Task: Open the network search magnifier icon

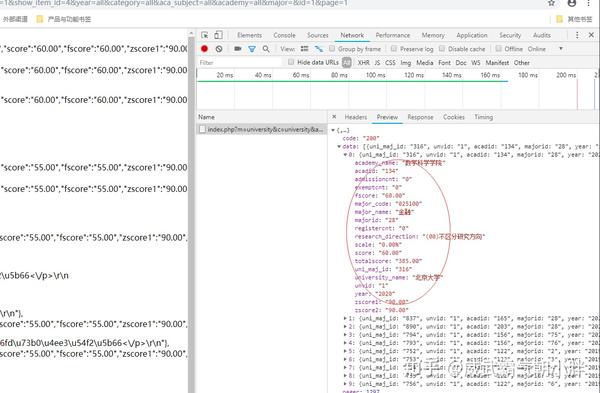Action: coord(266,49)
